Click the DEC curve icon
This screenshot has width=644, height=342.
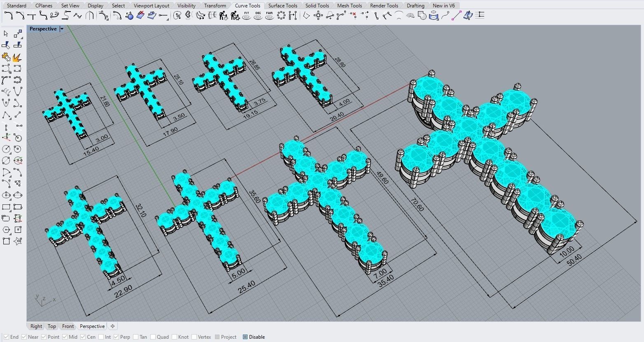(258, 16)
